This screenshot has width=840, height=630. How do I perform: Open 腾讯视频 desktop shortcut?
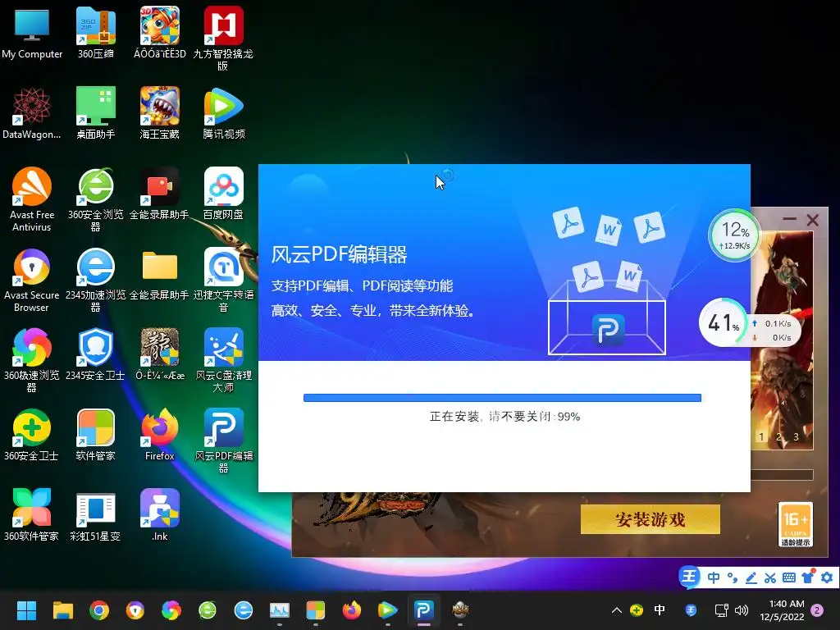[x=223, y=113]
